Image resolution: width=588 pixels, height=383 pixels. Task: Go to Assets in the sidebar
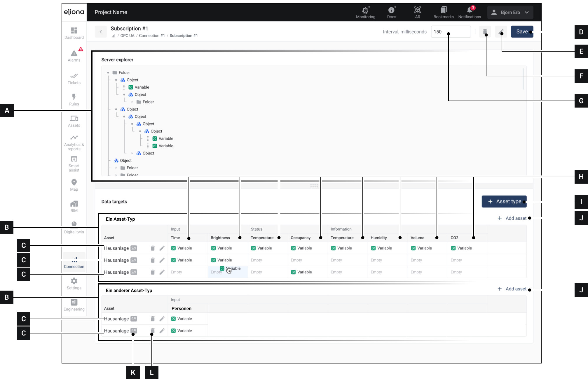(74, 121)
